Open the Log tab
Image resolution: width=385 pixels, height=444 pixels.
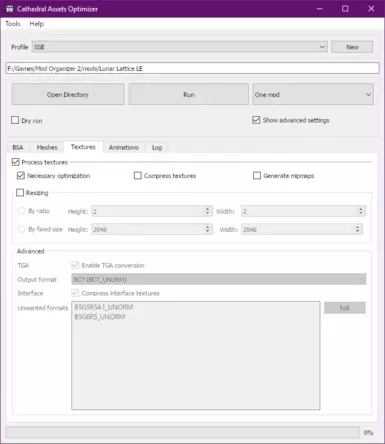coord(157,147)
